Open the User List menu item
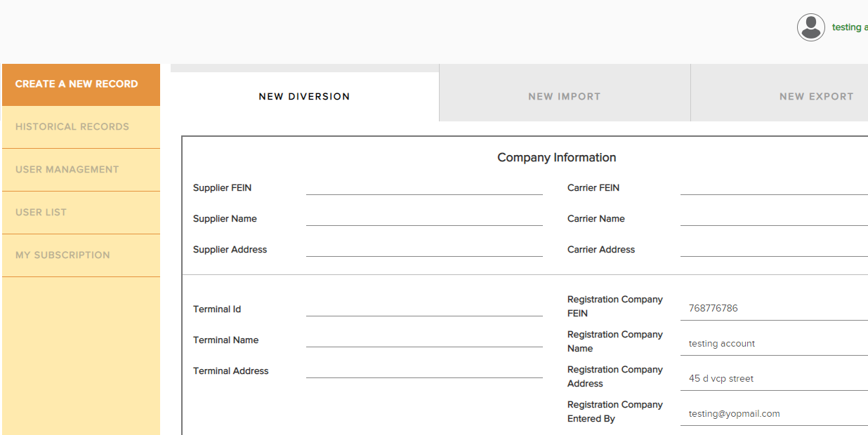 pyautogui.click(x=81, y=213)
